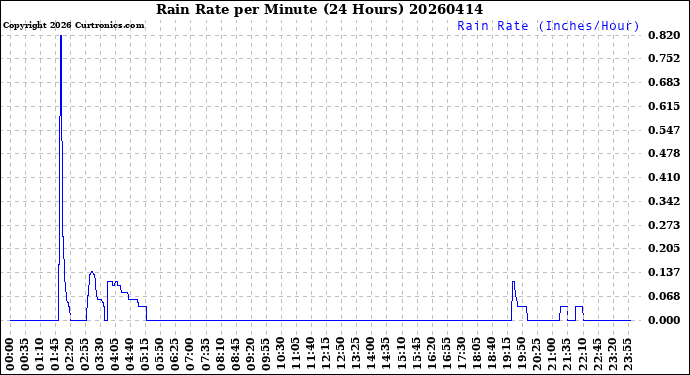Viewport: 690px width, 375px height.
Task: Click the 0.683 y-axis value
Action: click(x=664, y=82)
